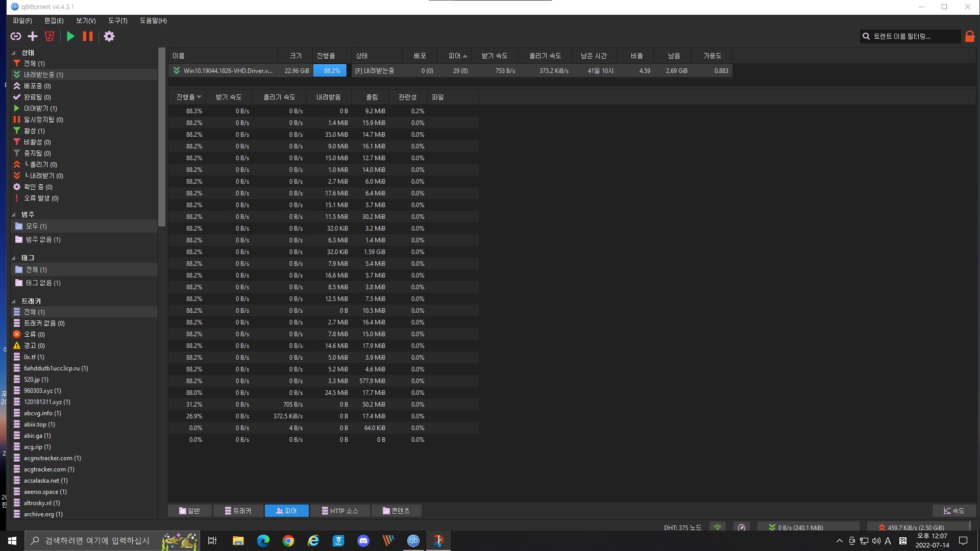Viewport: 980px width, 551px height.
Task: Delete selected torrent with red trash icon
Action: point(50,36)
